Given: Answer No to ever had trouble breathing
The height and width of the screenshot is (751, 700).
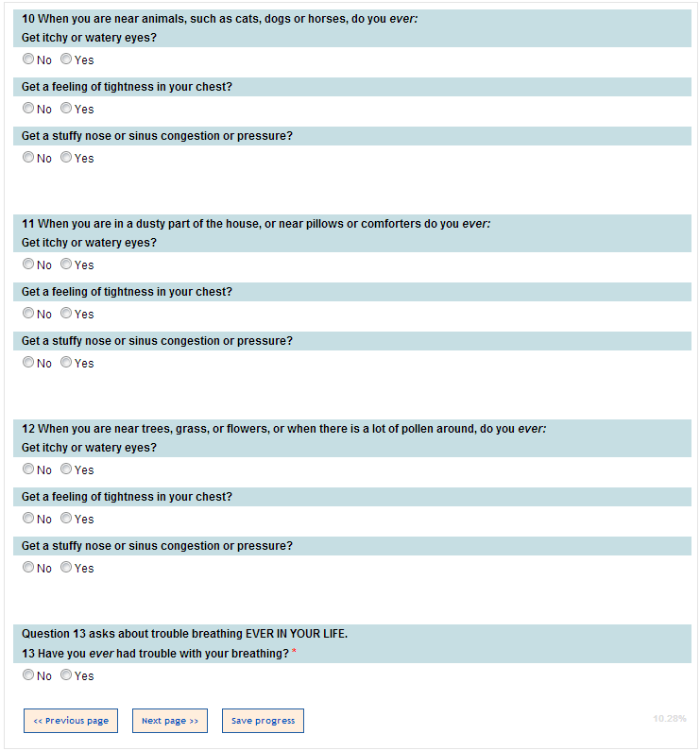Looking at the screenshot, I should 28,675.
